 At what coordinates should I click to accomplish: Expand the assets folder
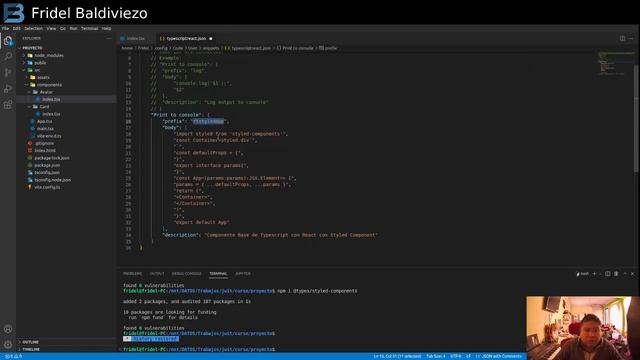click(67, 78)
